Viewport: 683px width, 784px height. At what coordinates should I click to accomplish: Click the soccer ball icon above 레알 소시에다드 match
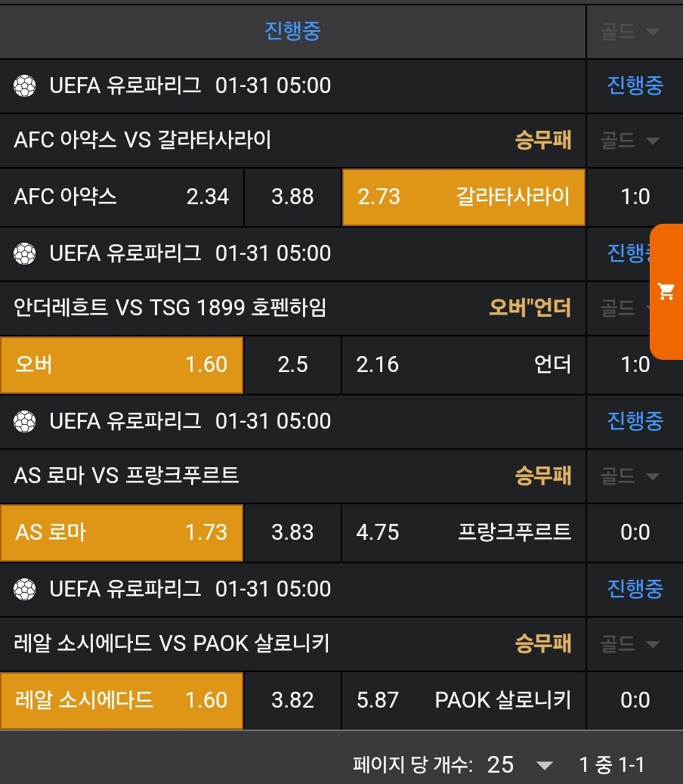pyautogui.click(x=25, y=589)
